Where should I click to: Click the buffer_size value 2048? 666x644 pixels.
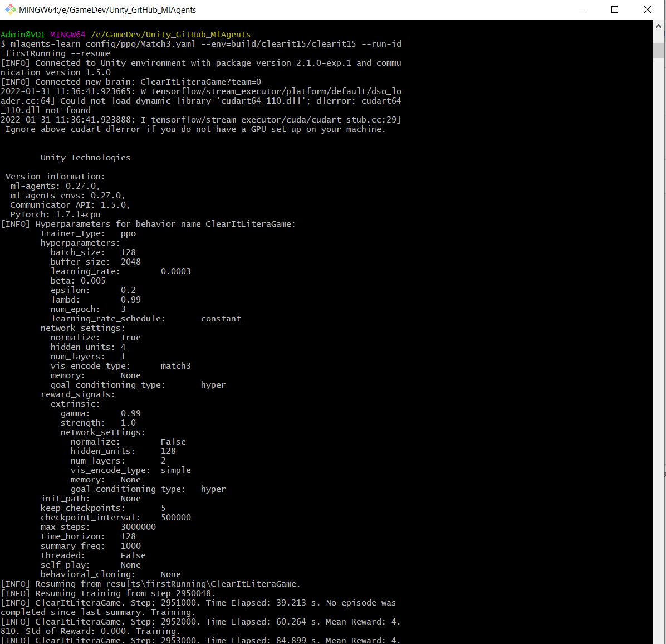[131, 262]
